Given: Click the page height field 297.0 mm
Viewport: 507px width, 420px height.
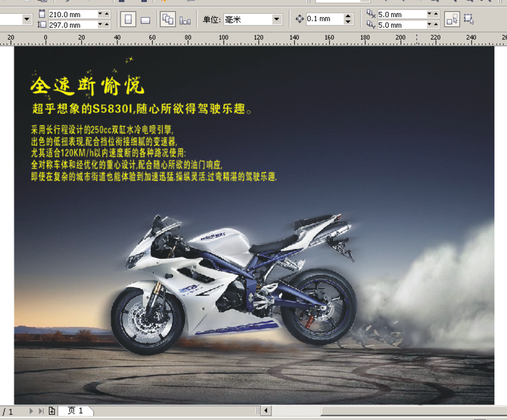Looking at the screenshot, I should click(73, 25).
